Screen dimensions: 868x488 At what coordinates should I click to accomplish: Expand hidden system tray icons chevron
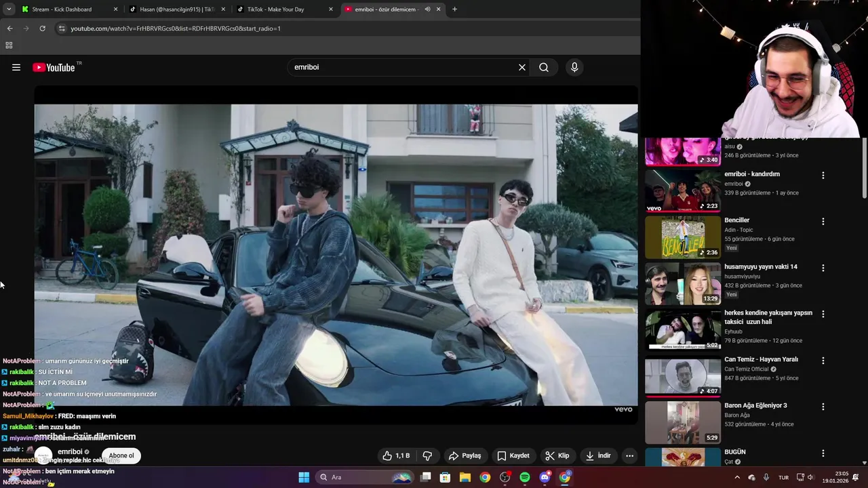tap(737, 477)
